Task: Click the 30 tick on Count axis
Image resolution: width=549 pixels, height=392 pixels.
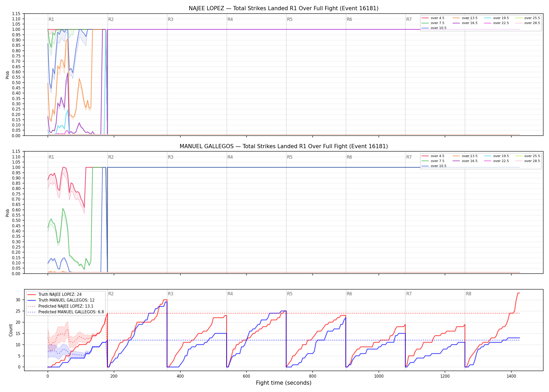Action: point(18,300)
